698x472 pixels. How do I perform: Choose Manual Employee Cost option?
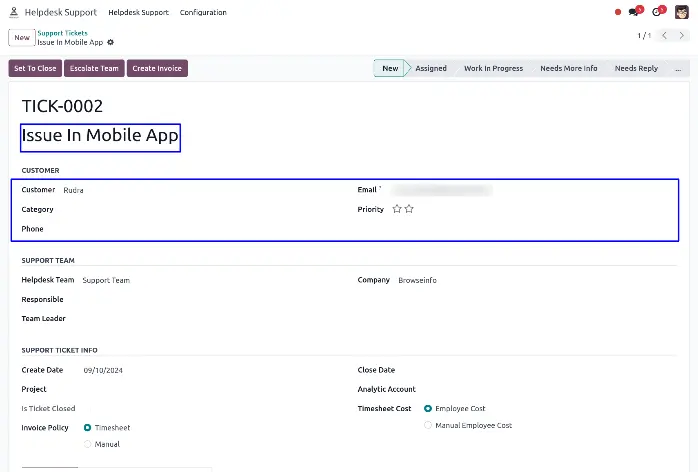429,425
